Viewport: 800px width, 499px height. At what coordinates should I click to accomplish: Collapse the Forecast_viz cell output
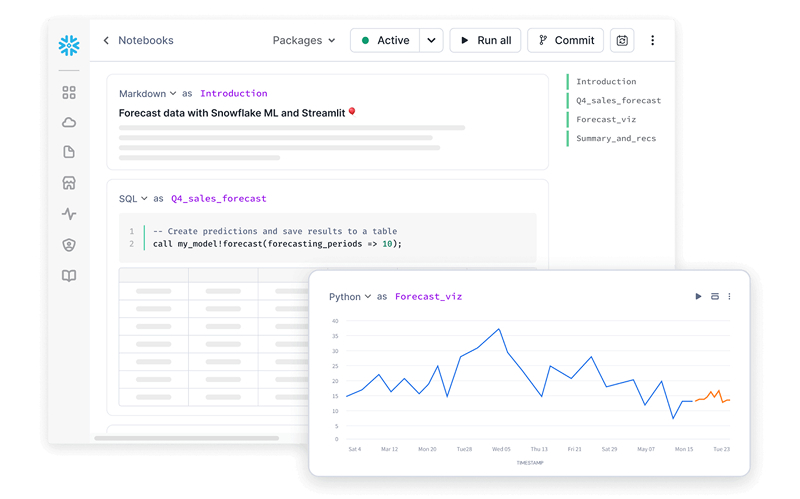tap(715, 297)
